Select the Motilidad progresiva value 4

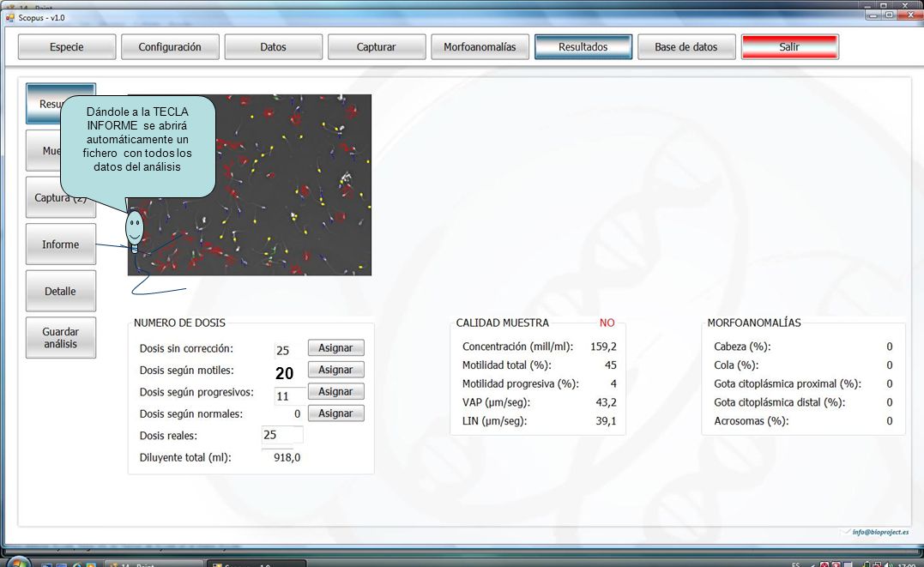(613, 383)
